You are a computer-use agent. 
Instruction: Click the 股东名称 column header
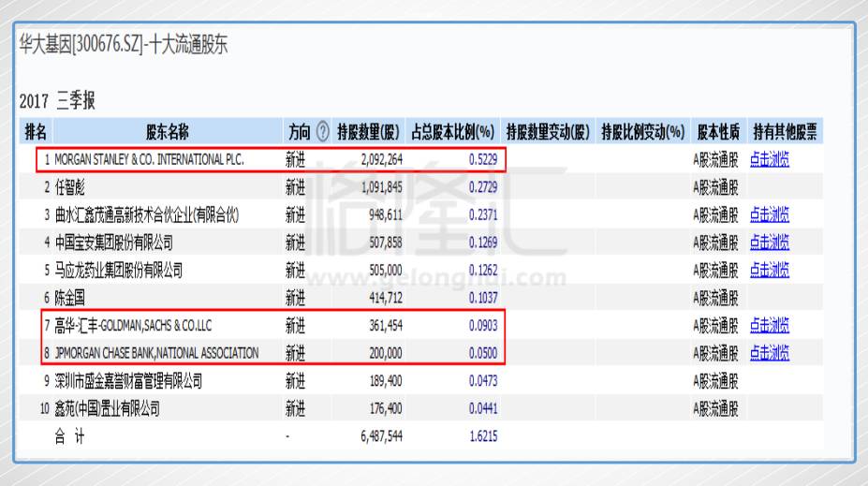click(x=160, y=133)
